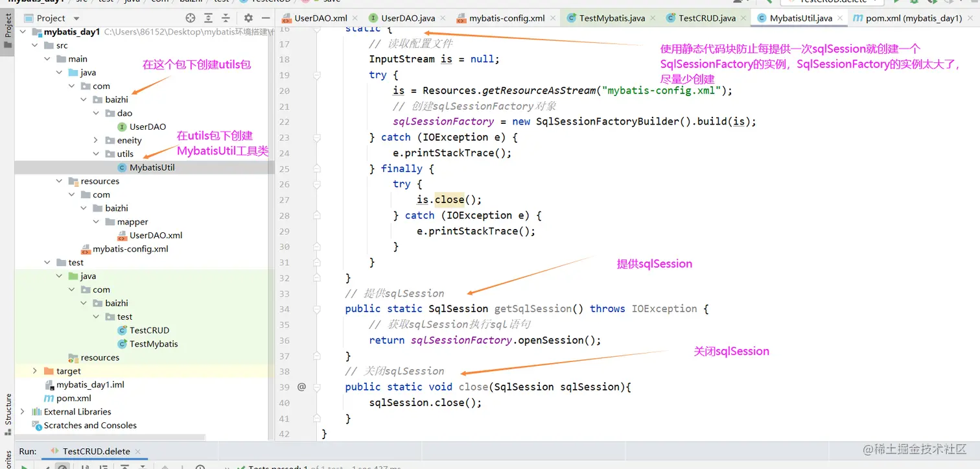Click the Locate/Select Opened File crosshair icon
The height and width of the screenshot is (469, 980).
[x=190, y=18]
